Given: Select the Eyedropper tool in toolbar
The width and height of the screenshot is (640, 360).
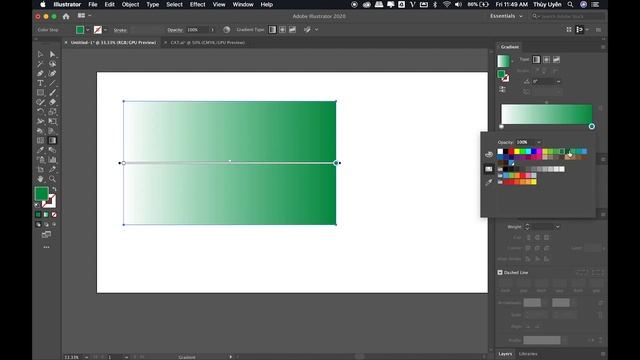Looking at the screenshot, I should coord(40,150).
